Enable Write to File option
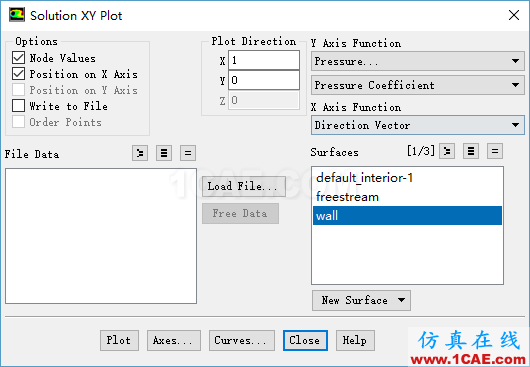Screen dimensions: 530x367 pos(19,106)
